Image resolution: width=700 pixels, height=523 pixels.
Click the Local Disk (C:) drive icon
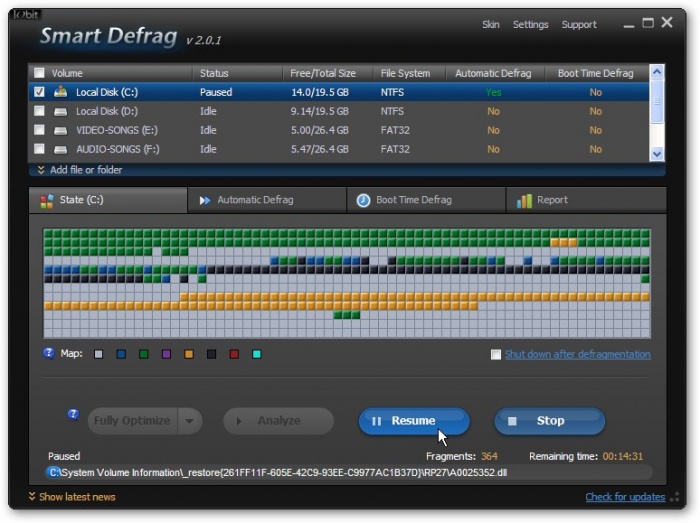[60, 92]
